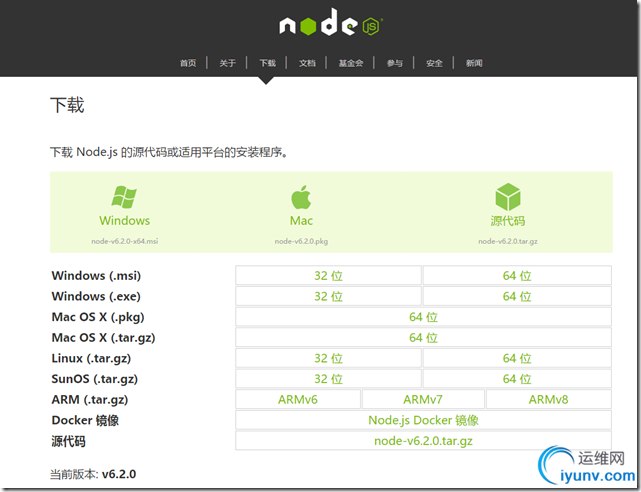Download Windows (.exe) 64 位
This screenshot has width=641, height=492.
(517, 296)
